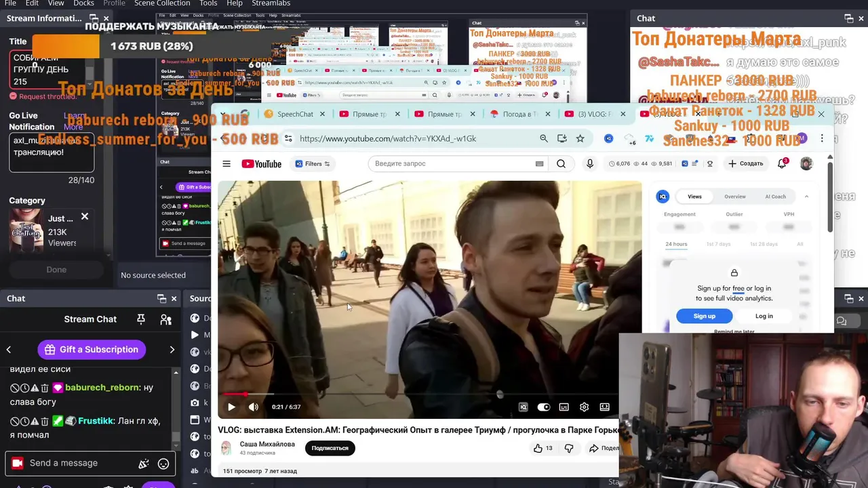Image resolution: width=868 pixels, height=488 pixels.
Task: Edit the Go Live Notification text box
Action: pyautogui.click(x=52, y=152)
